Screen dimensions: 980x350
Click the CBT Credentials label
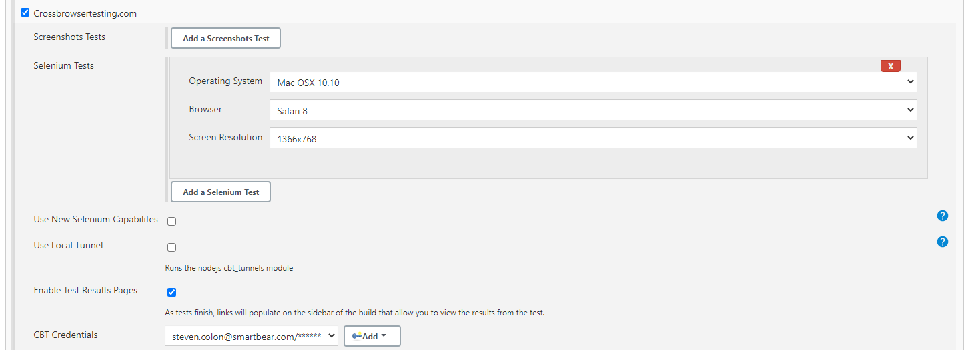click(65, 335)
